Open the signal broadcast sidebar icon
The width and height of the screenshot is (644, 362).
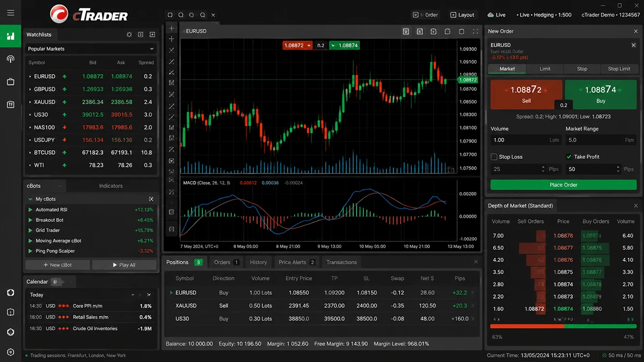coord(10,59)
